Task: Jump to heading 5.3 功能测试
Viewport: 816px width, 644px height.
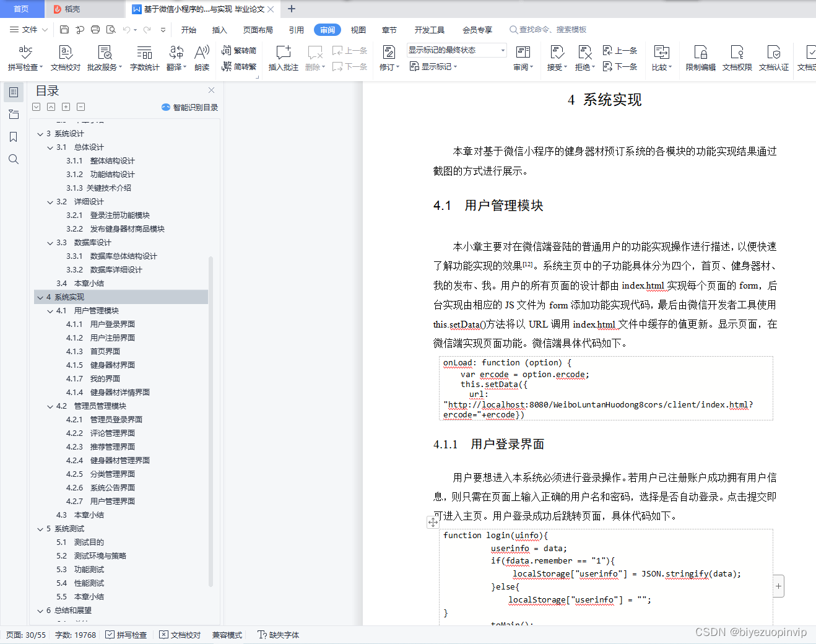Action: [x=80, y=570]
